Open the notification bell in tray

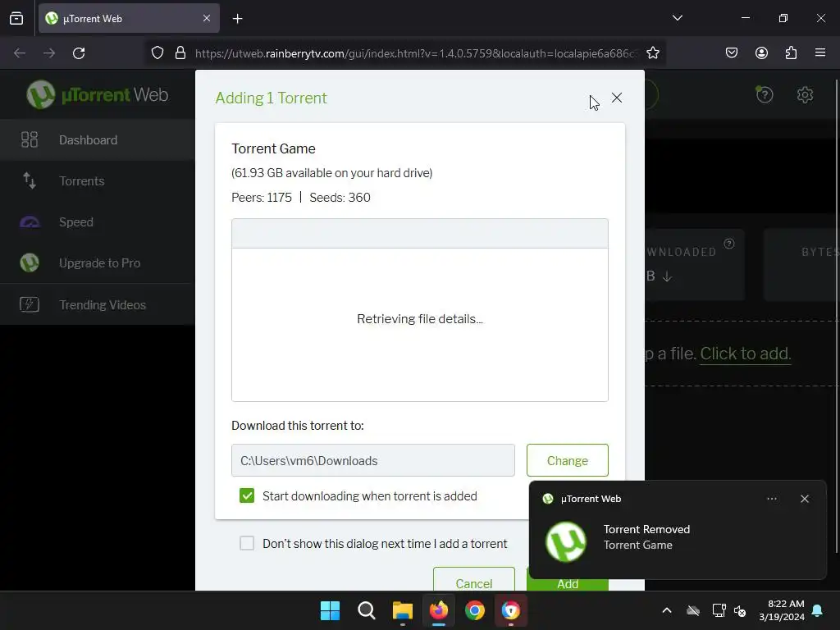(x=817, y=610)
